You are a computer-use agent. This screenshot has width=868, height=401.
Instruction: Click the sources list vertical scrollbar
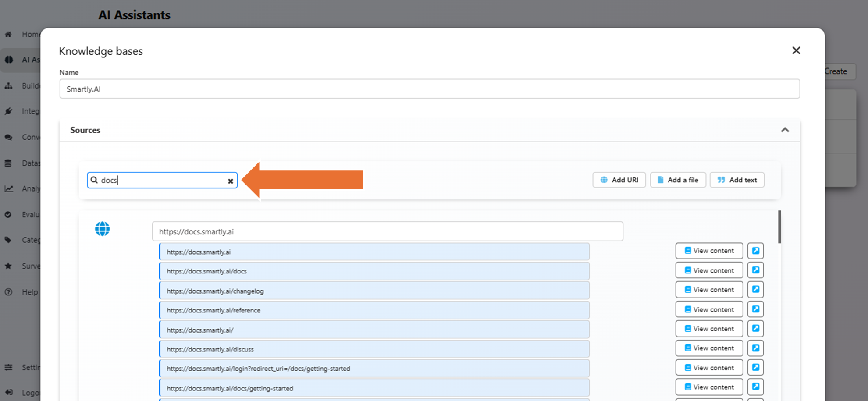[779, 227]
